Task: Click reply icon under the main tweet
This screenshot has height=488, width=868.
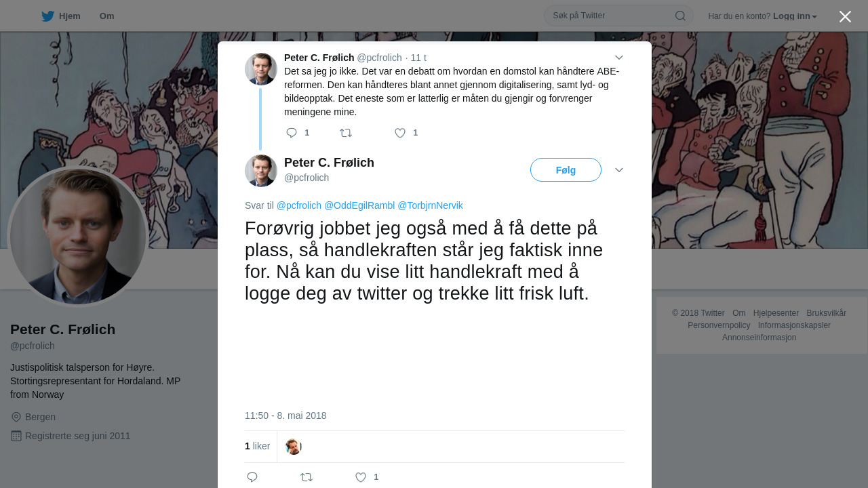Action: 252,477
